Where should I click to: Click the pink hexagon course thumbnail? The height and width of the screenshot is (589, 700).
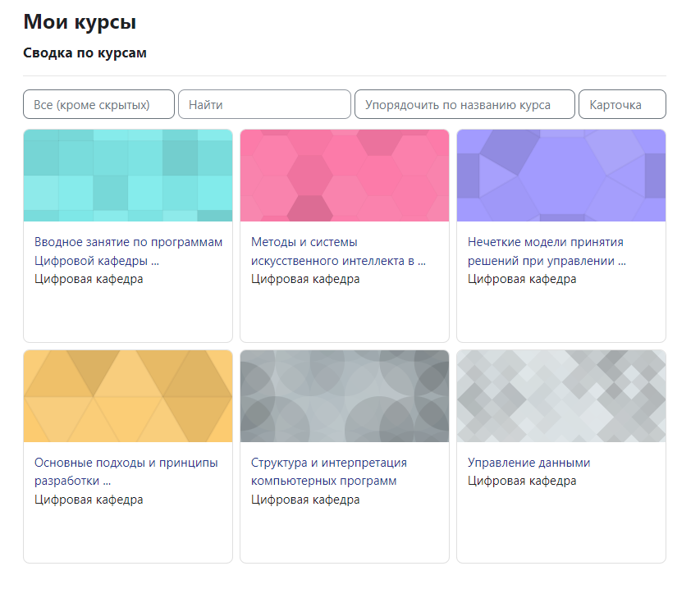click(x=345, y=176)
